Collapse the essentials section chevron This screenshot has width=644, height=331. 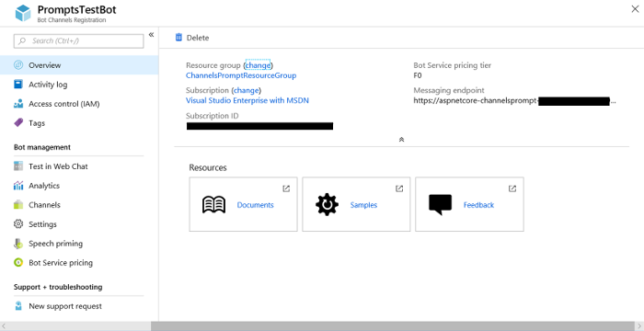coord(402,139)
